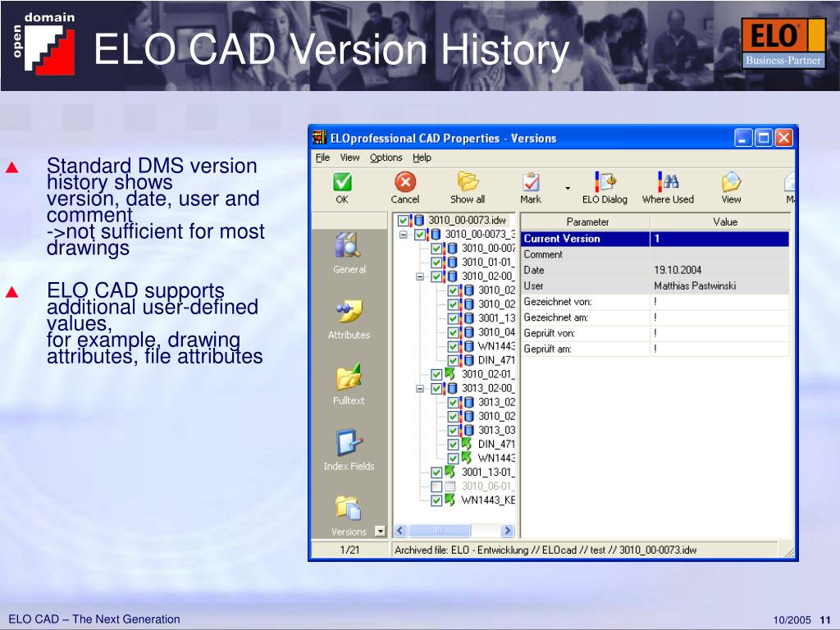The height and width of the screenshot is (630, 840).
Task: Click the tree horizontal scrollbar thumb
Action: 440,531
